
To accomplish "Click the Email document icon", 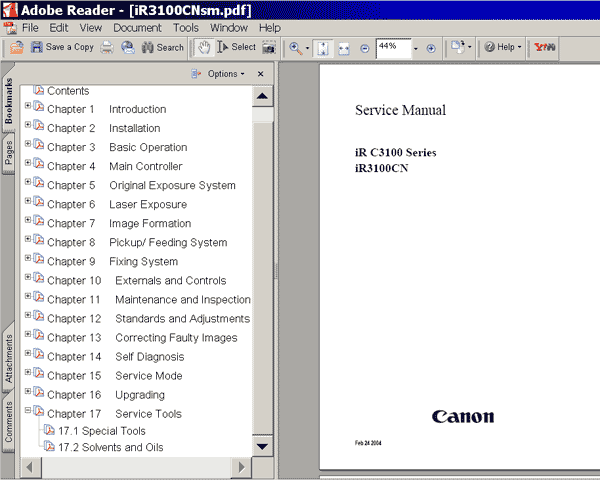I will tap(128, 48).
